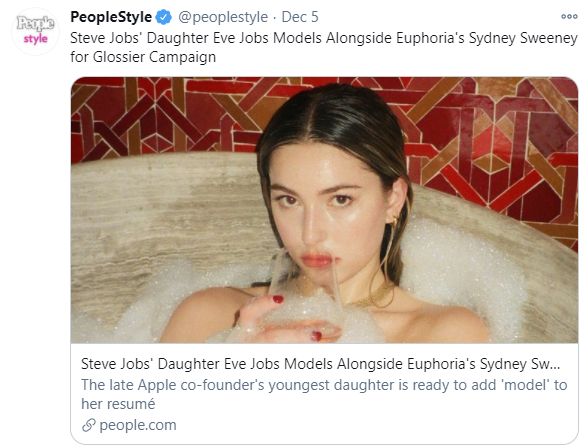The image size is (588, 448).
Task: Click the card headline ending 'Sydney Sw...'
Action: point(321,364)
